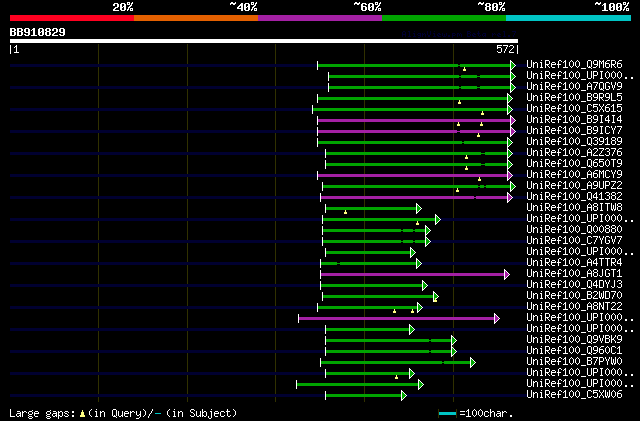Click the purple alignment bar for Q41382
The height and width of the screenshot is (421, 640).
click(416, 198)
